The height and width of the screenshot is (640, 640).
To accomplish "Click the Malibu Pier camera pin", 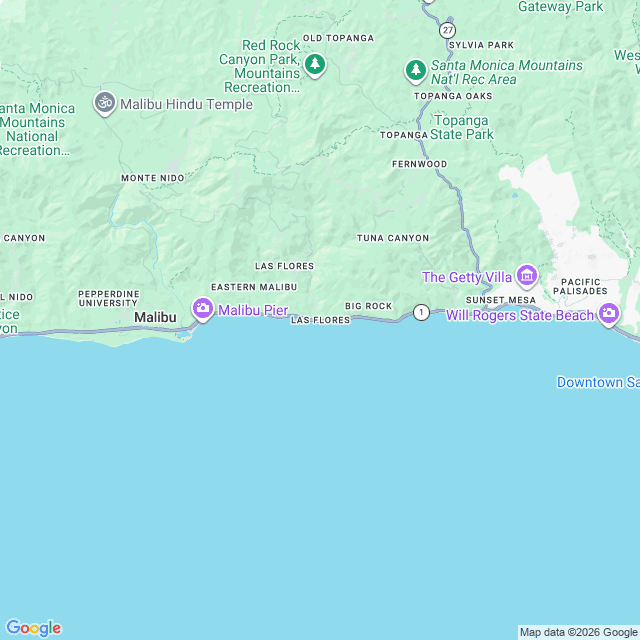I will [x=203, y=309].
